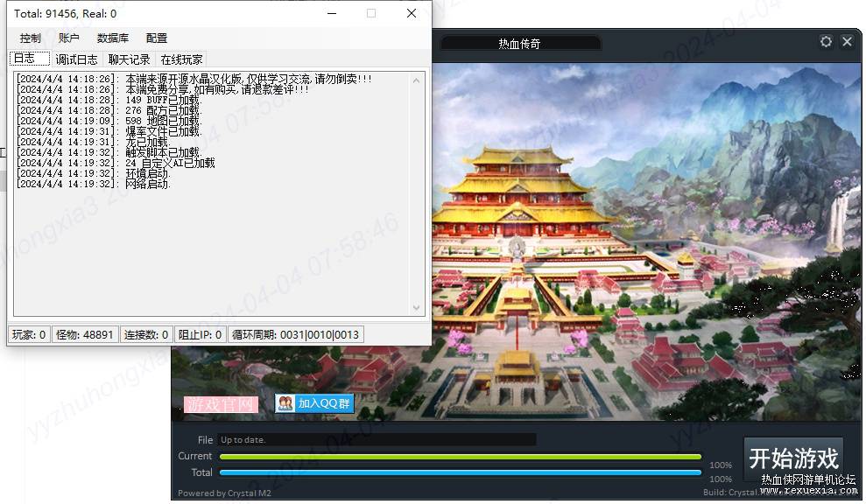Close the 热血传奇 launcher window
866x504 pixels.
847,41
